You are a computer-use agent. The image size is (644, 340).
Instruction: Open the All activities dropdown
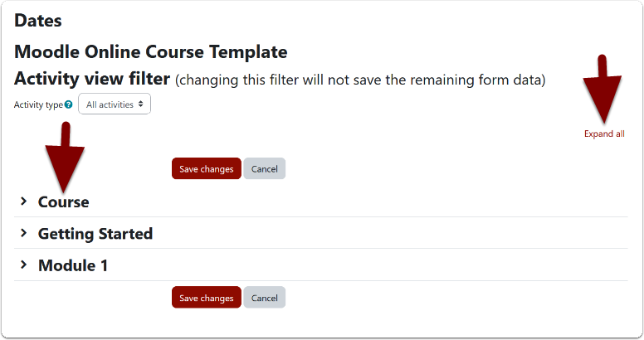(115, 105)
